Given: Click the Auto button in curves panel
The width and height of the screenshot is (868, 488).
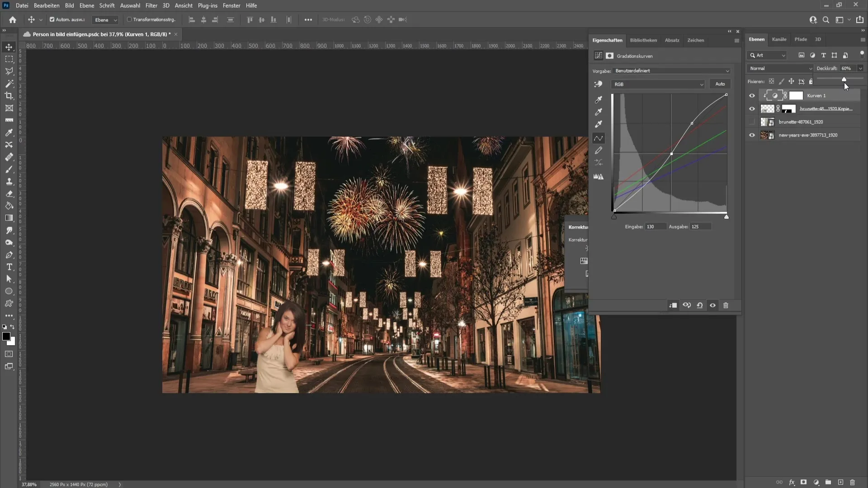Looking at the screenshot, I should click(720, 84).
